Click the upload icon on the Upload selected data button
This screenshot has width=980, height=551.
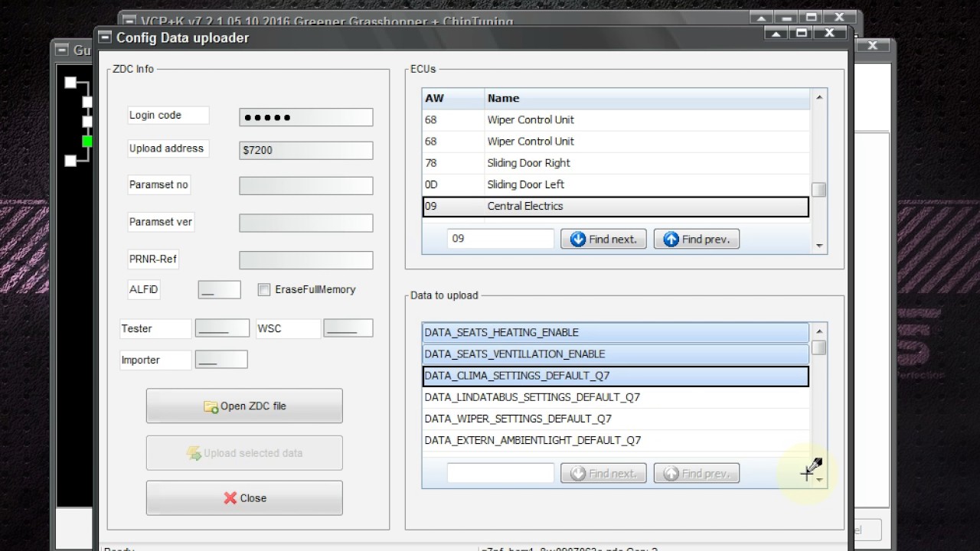click(x=194, y=453)
